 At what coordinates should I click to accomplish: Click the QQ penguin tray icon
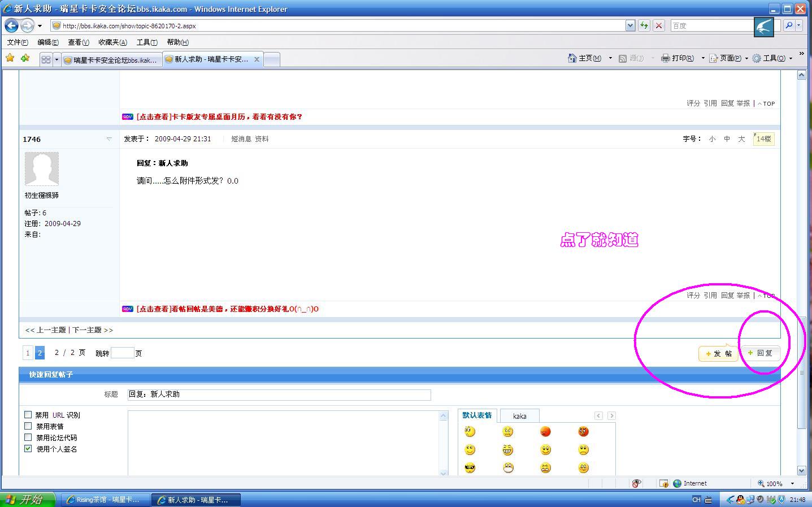click(x=741, y=500)
